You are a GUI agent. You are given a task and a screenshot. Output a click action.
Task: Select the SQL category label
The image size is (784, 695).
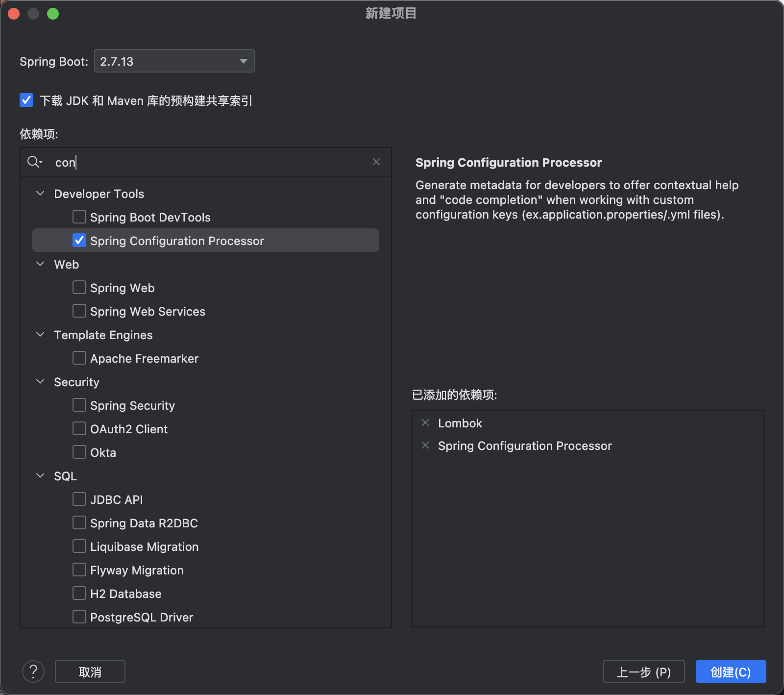(65, 476)
